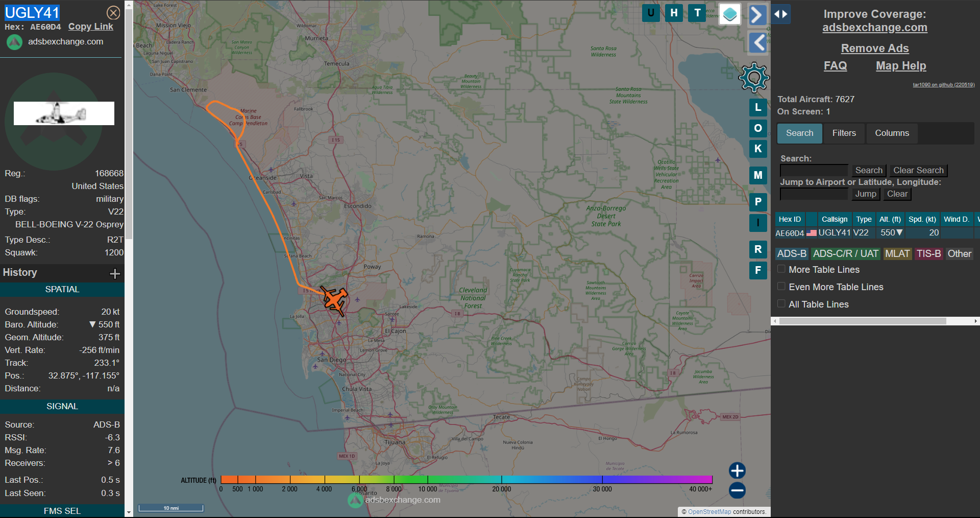Click the H map toggle button
The image size is (980, 518).
pyautogui.click(x=674, y=13)
